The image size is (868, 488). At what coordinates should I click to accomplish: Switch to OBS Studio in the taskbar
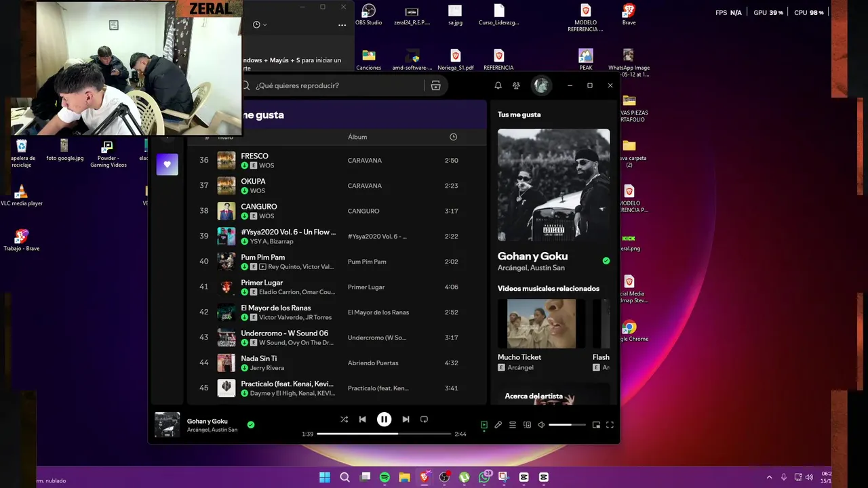(x=444, y=477)
